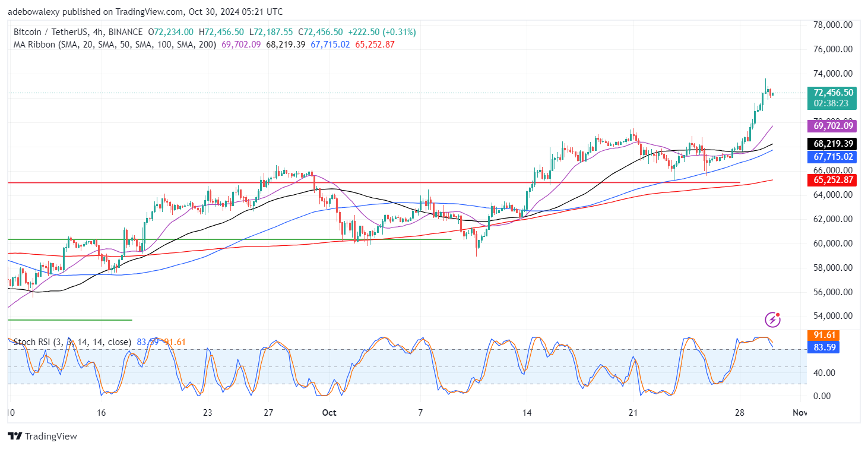The height and width of the screenshot is (449, 868).
Task: Click the blue Stoch RSI label 83.59
Action: point(823,347)
